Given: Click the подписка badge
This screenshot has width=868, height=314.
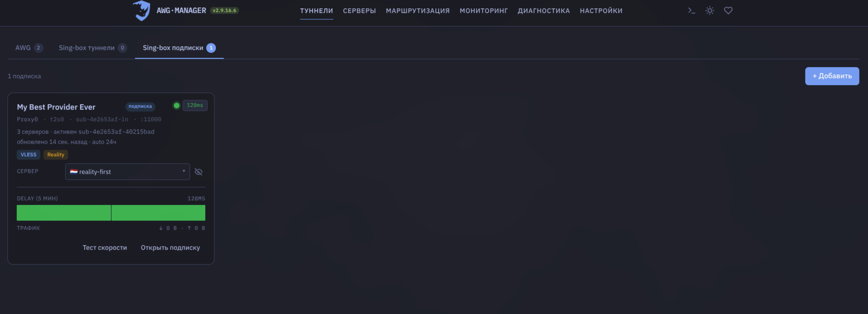Looking at the screenshot, I should click(140, 106).
